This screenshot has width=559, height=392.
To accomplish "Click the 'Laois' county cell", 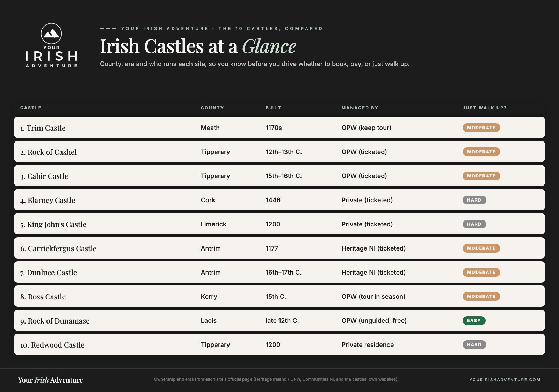I will (x=209, y=320).
